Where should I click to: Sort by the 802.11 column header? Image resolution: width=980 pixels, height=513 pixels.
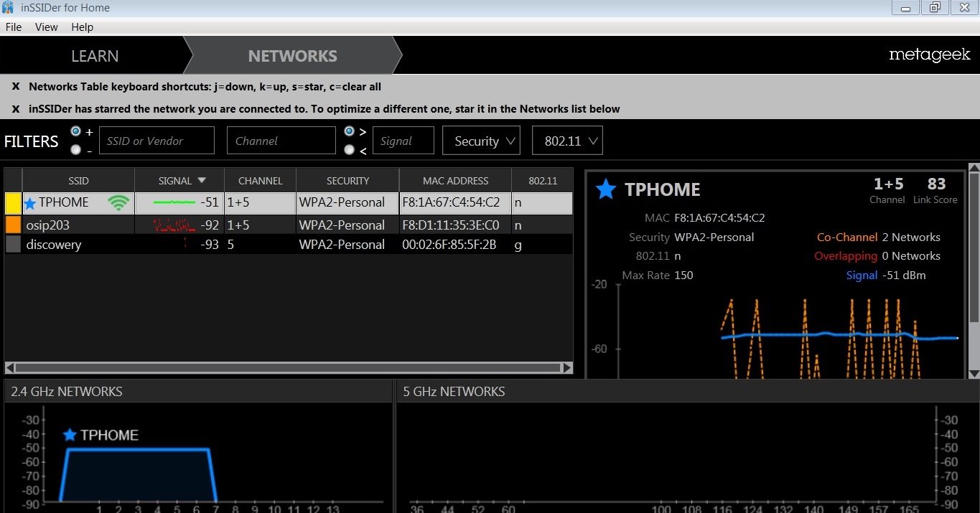542,181
